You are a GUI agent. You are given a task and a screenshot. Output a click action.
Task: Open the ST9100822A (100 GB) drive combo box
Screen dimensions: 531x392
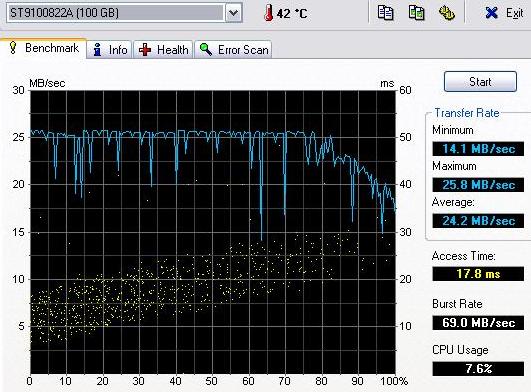pos(124,13)
